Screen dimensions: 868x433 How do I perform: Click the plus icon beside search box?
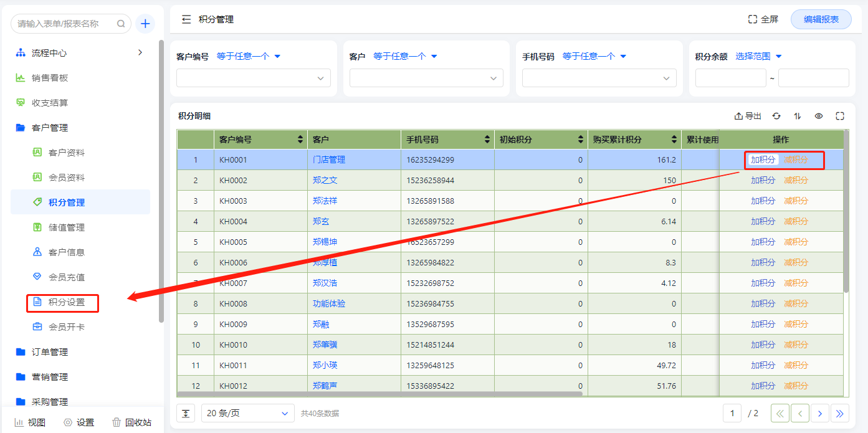point(145,24)
